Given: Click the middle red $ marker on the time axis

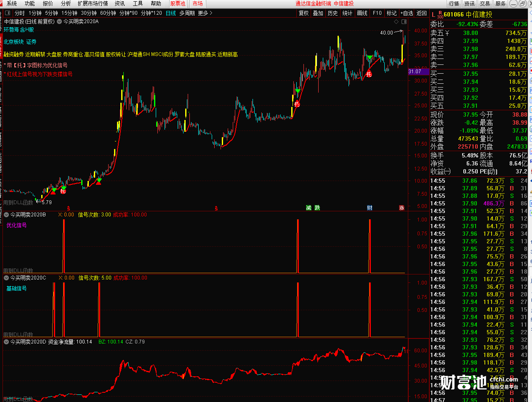Looking at the screenshot, I should [x=216, y=208].
